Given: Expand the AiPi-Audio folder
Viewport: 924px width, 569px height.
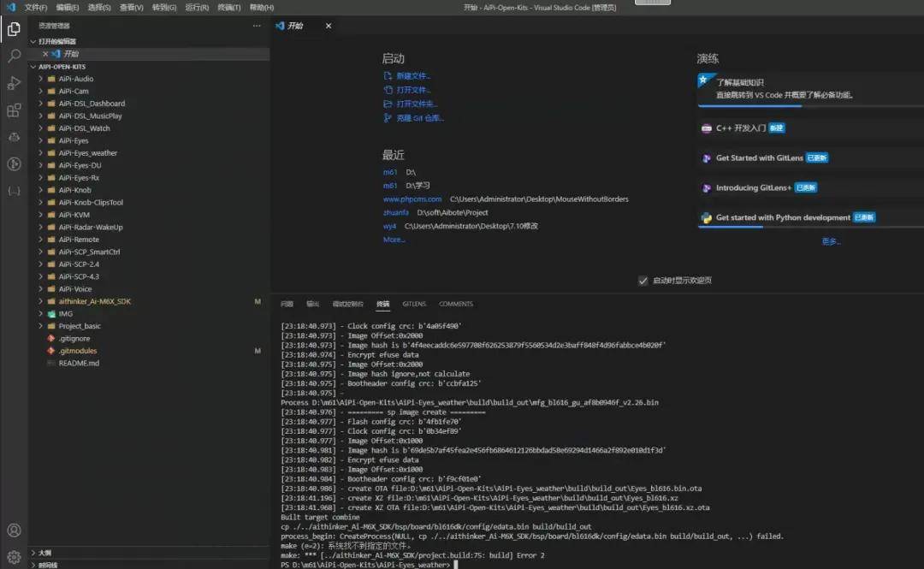Looking at the screenshot, I should point(41,79).
